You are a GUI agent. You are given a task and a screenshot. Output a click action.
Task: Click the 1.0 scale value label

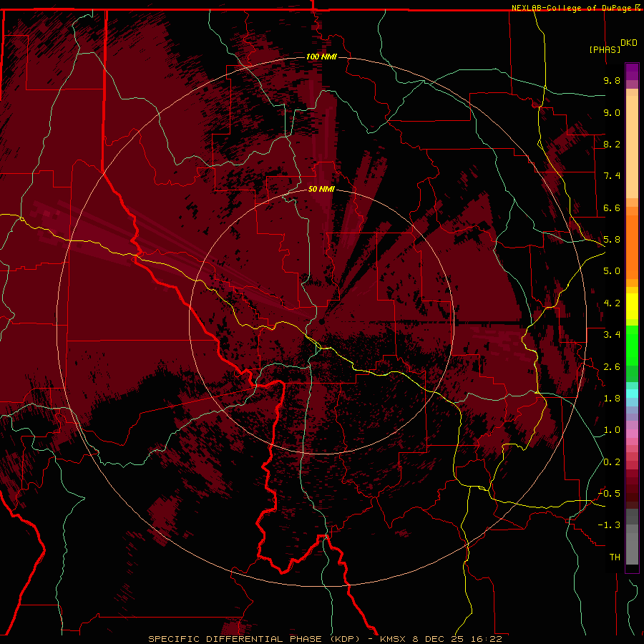click(612, 430)
